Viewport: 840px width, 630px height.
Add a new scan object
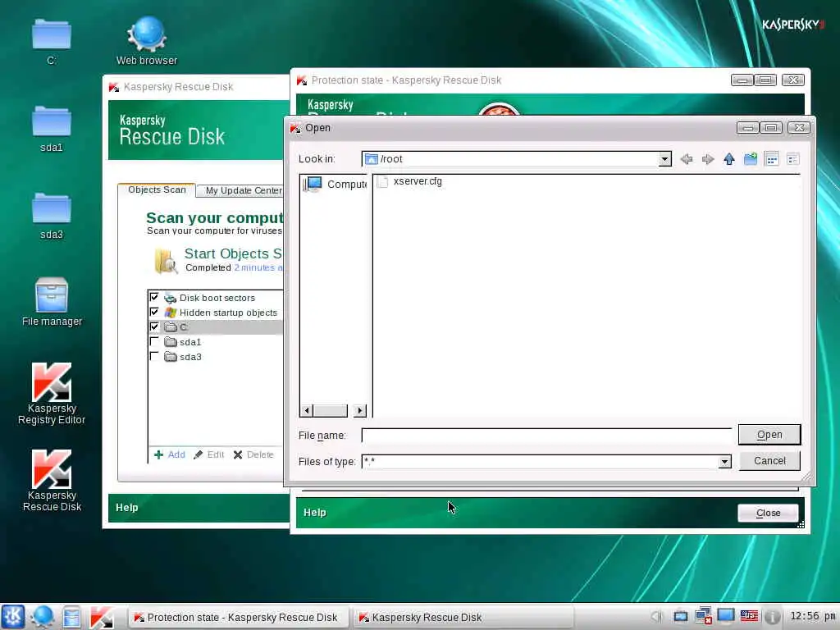[169, 454]
